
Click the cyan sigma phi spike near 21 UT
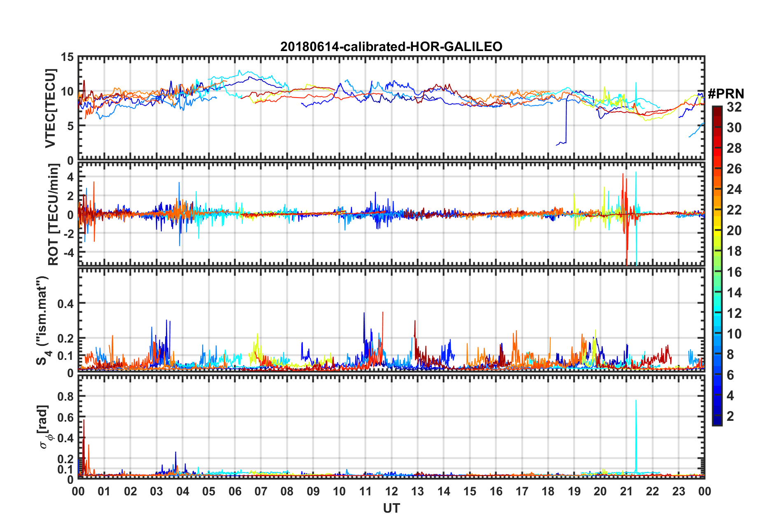(x=636, y=436)
